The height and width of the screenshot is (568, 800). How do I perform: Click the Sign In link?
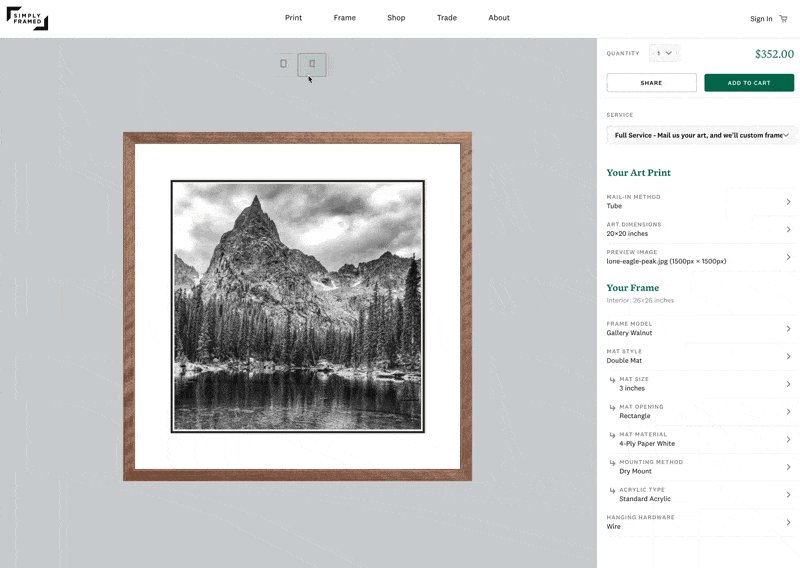pyautogui.click(x=761, y=18)
